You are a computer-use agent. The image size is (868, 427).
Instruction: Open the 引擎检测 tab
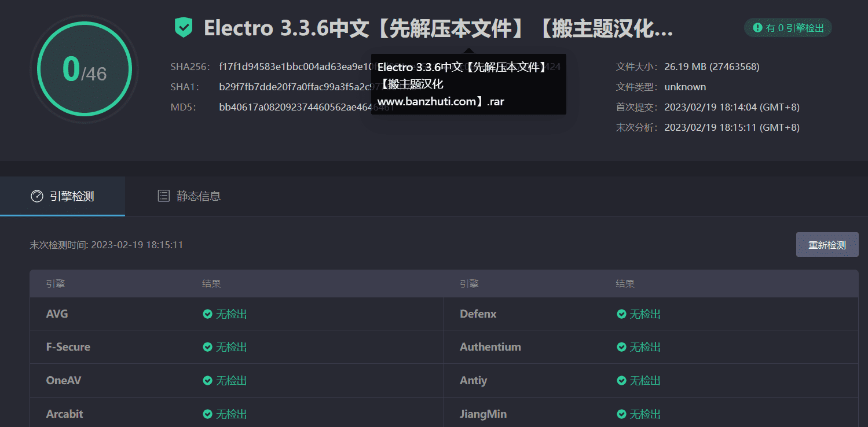[x=63, y=196]
